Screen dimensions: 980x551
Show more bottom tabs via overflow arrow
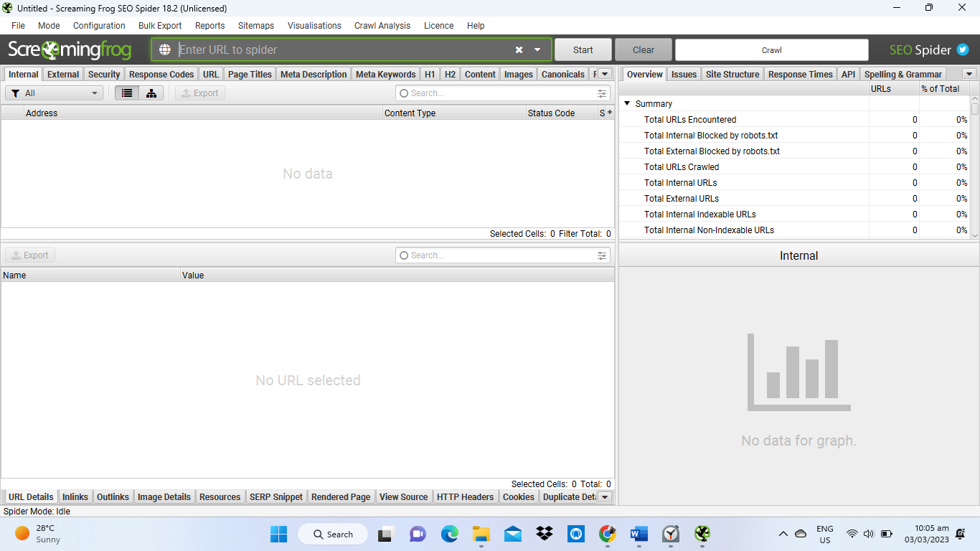pyautogui.click(x=604, y=496)
